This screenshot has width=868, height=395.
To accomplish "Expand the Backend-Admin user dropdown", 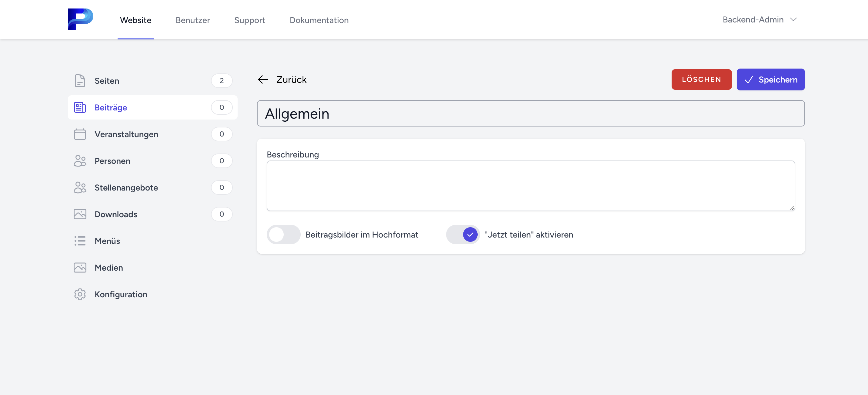I will point(760,19).
